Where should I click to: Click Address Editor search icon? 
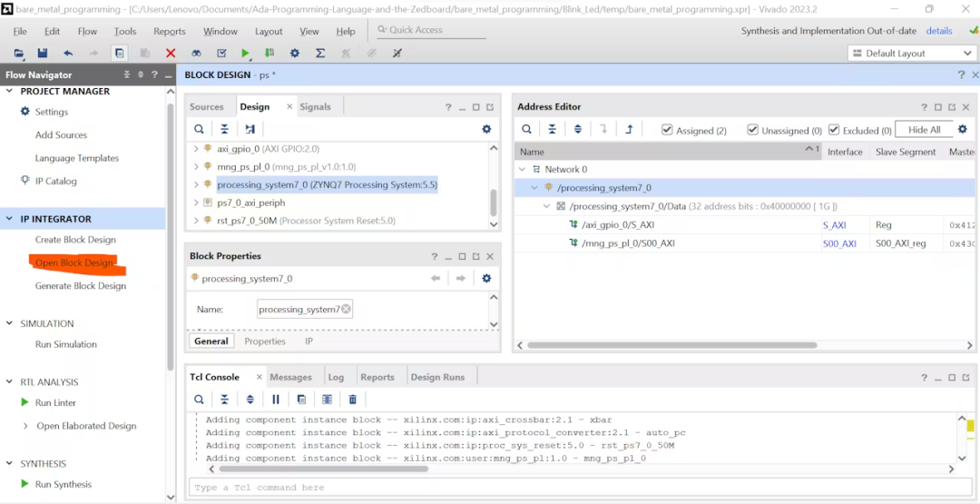pyautogui.click(x=527, y=129)
